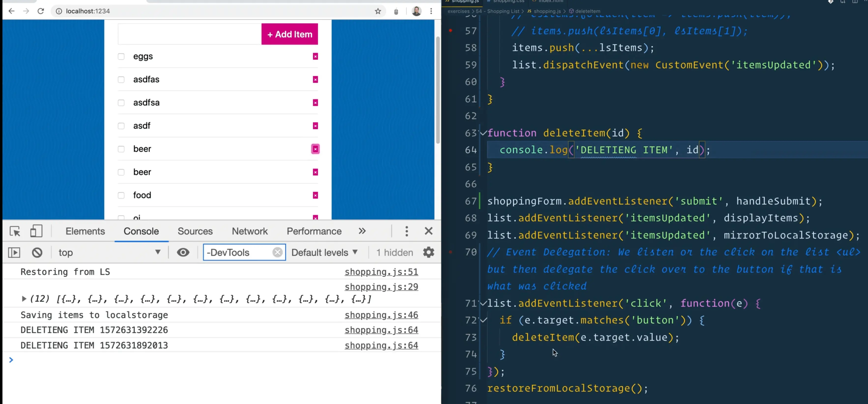Open console settings gear
Screen dimensions: 868x404
[428, 253]
